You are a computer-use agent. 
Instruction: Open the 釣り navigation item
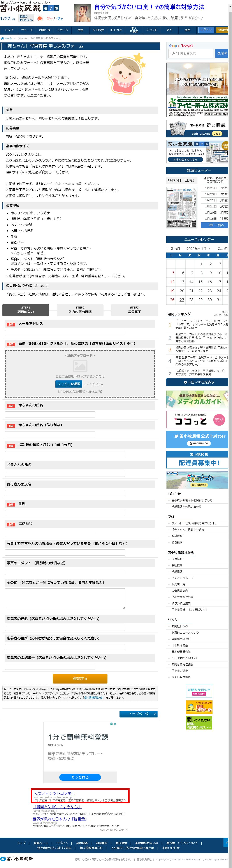click(x=169, y=30)
